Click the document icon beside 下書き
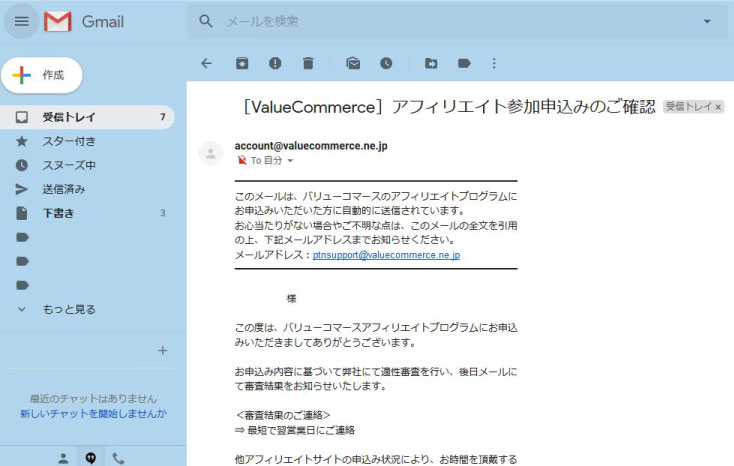Screen dimensions: 734x466 tap(22, 213)
